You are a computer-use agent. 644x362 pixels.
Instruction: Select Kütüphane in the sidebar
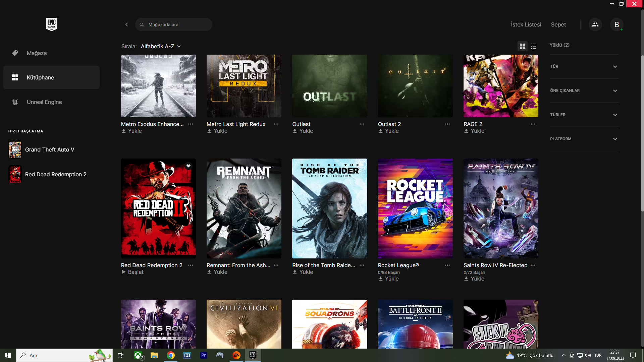(51, 77)
